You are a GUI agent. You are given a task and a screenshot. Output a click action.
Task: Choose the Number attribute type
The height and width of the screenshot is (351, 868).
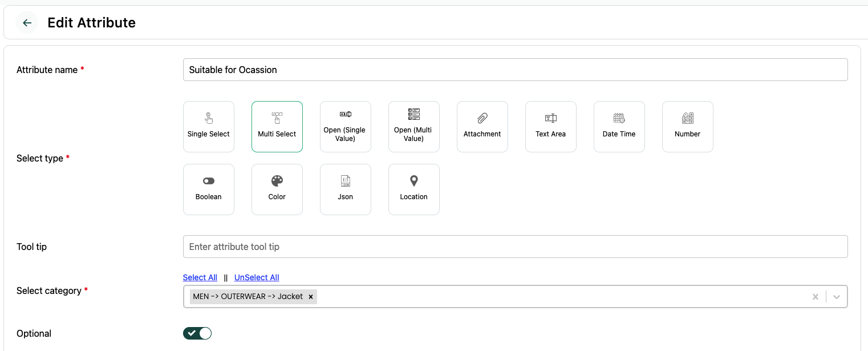(x=687, y=126)
